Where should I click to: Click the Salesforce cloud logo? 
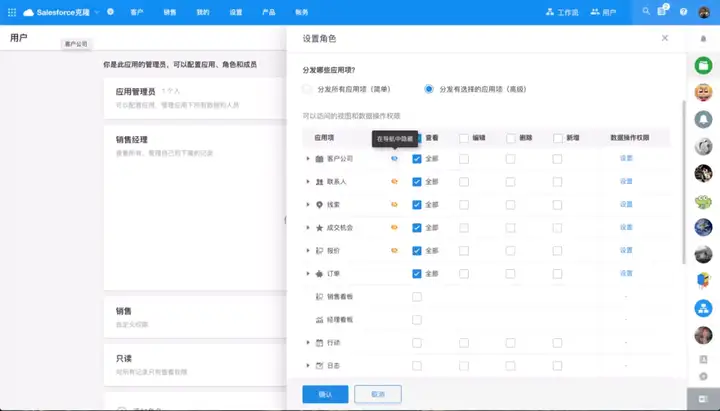28,12
